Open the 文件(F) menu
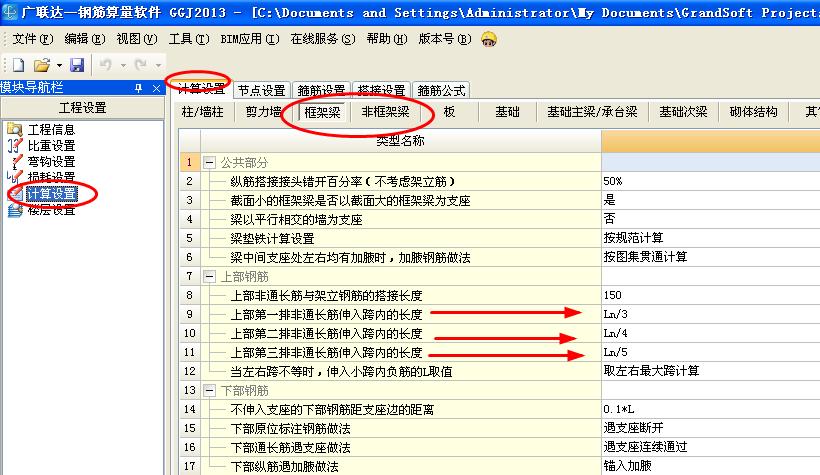Viewport: 820px width, 475px height. (33, 39)
